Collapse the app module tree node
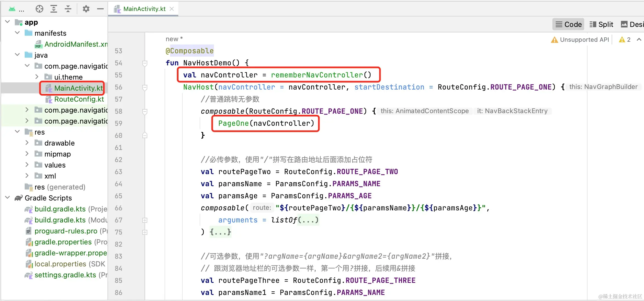Screen dimensions: 644x301 pyautogui.click(x=8, y=22)
